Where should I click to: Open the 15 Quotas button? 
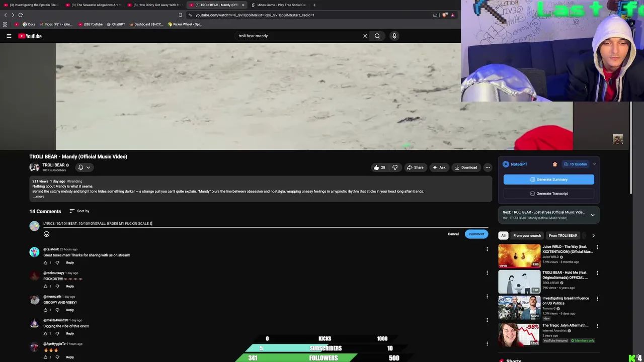[x=575, y=164]
